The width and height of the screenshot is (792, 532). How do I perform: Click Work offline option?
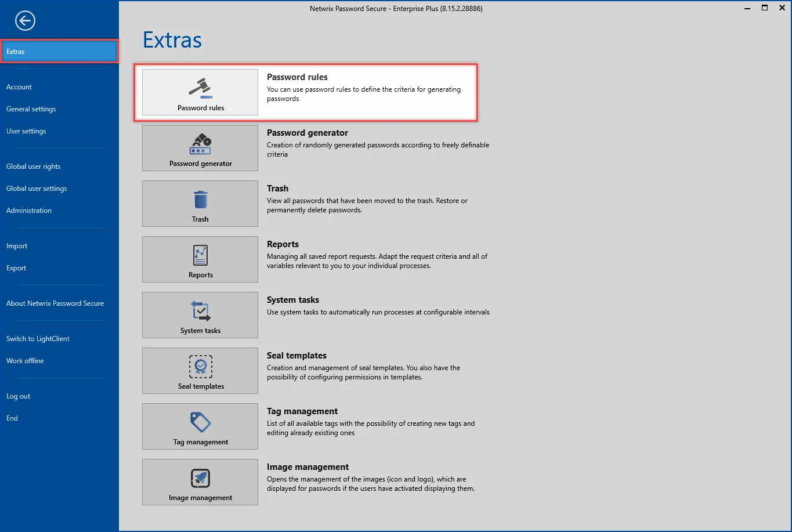coord(25,361)
